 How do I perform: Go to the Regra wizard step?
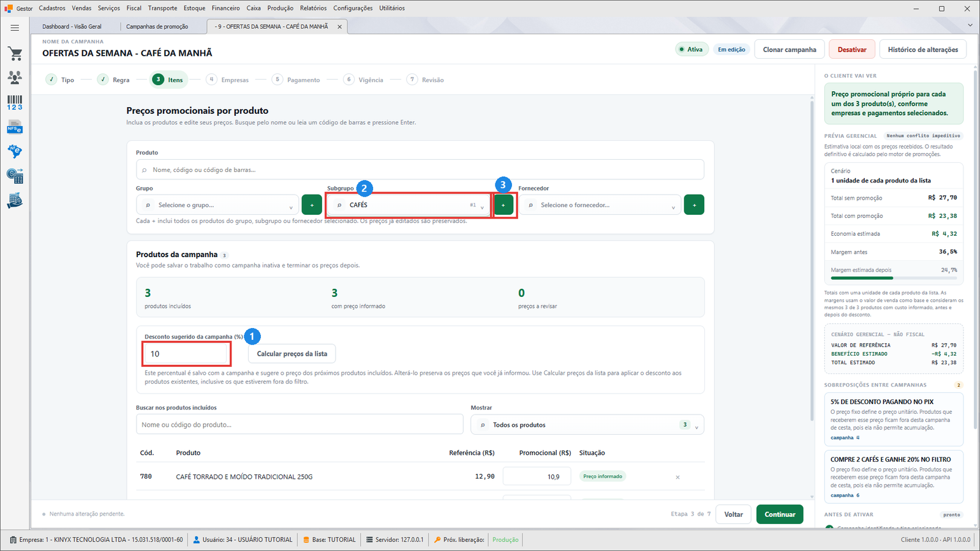click(114, 80)
